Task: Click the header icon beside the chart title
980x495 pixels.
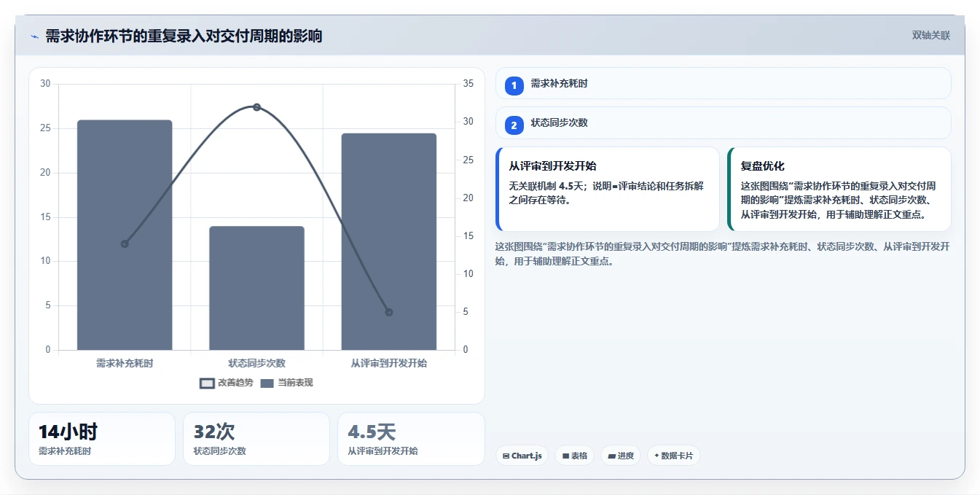Action: pyautogui.click(x=34, y=36)
